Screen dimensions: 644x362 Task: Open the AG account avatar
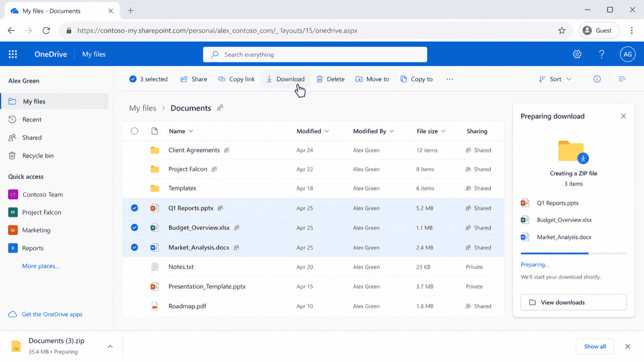coord(627,54)
